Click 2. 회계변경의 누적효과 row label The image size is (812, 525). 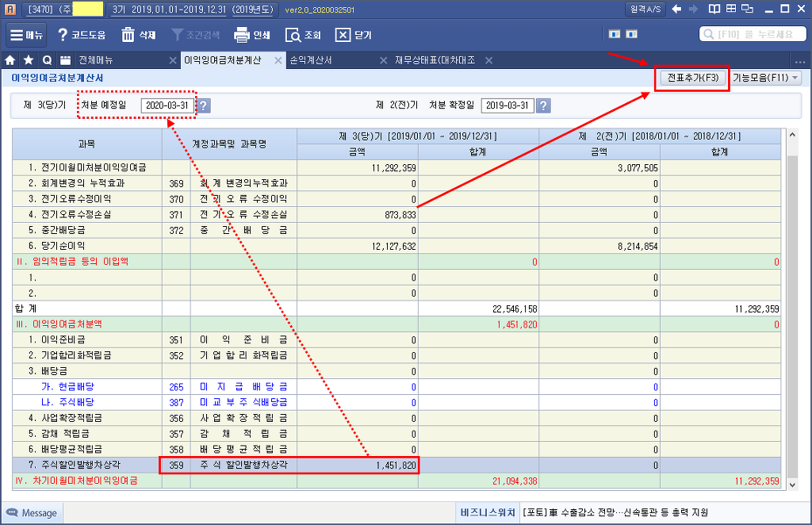[77, 183]
